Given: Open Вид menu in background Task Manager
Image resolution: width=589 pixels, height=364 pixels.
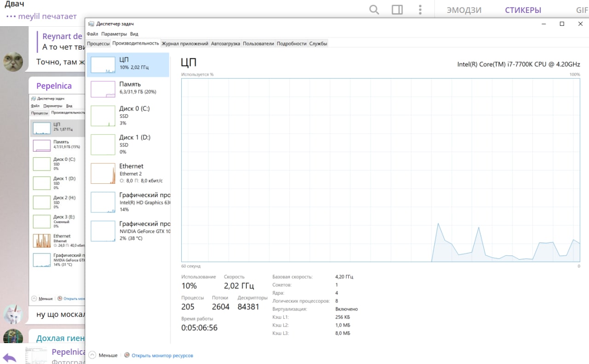Looking at the screenshot, I should click(x=69, y=106).
